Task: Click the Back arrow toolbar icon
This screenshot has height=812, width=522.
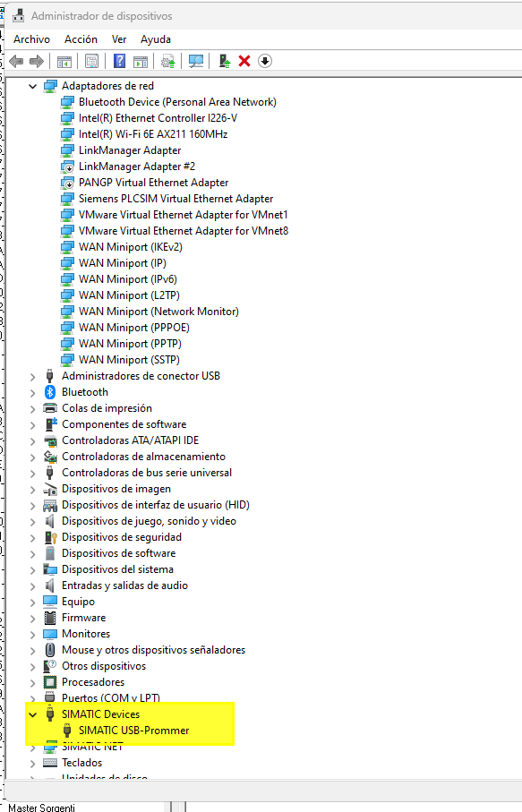Action: (16, 61)
